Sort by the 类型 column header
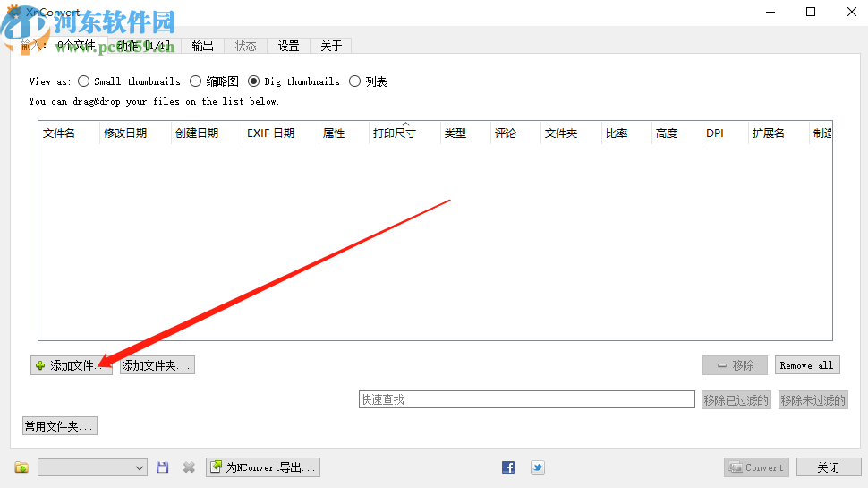 [465, 133]
